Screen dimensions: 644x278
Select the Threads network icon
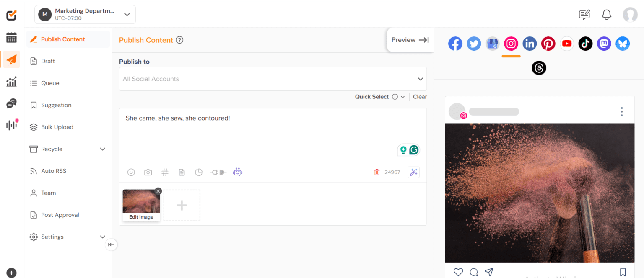[539, 68]
